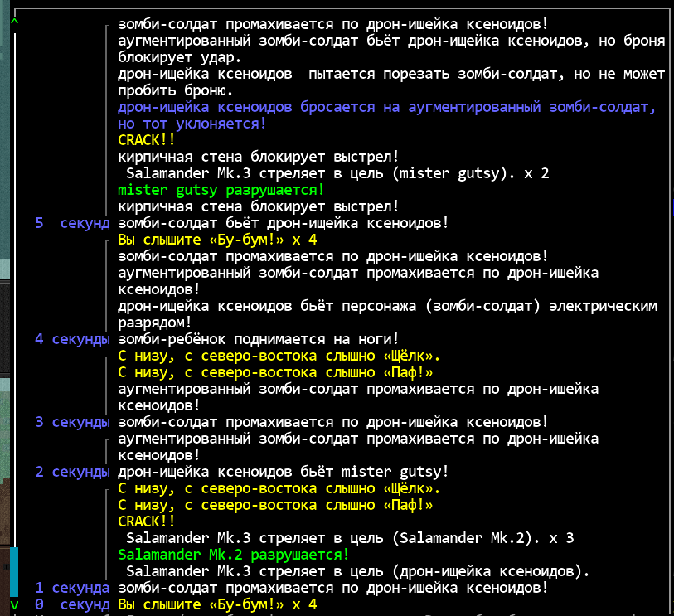
Task: Click 'Salamander Mk.3 стреляет в цель (Salamander Mk.2). x 3'
Action: [x=350, y=538]
